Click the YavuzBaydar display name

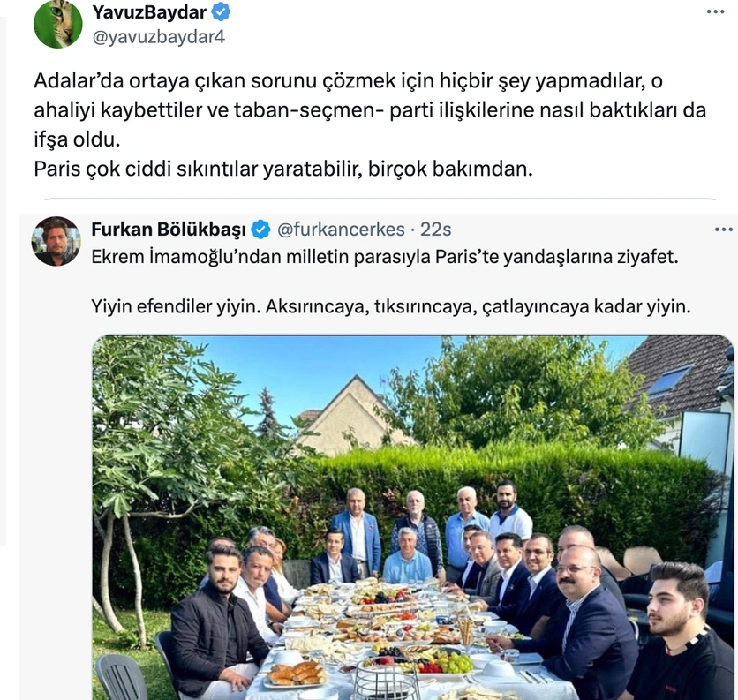coord(149,12)
